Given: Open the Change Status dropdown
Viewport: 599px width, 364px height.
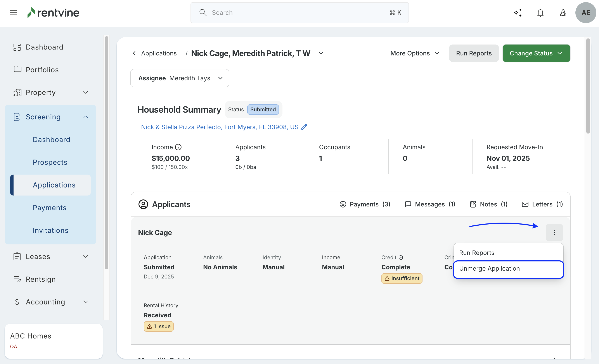Looking at the screenshot, I should [536, 53].
